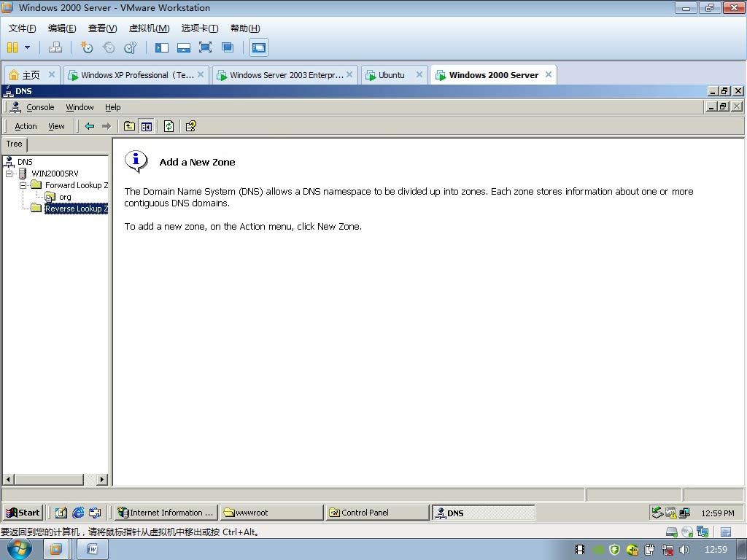
Task: Select the DNS root tree node
Action: 25,162
